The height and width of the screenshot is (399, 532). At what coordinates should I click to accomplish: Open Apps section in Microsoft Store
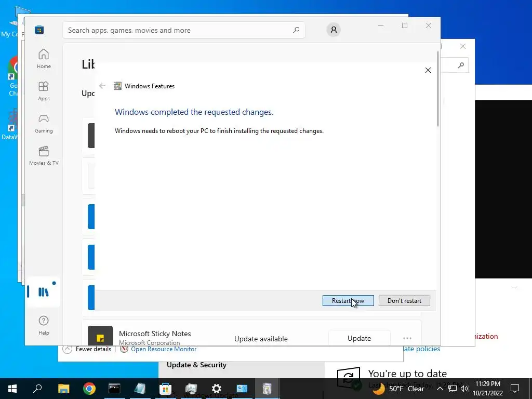(44, 91)
